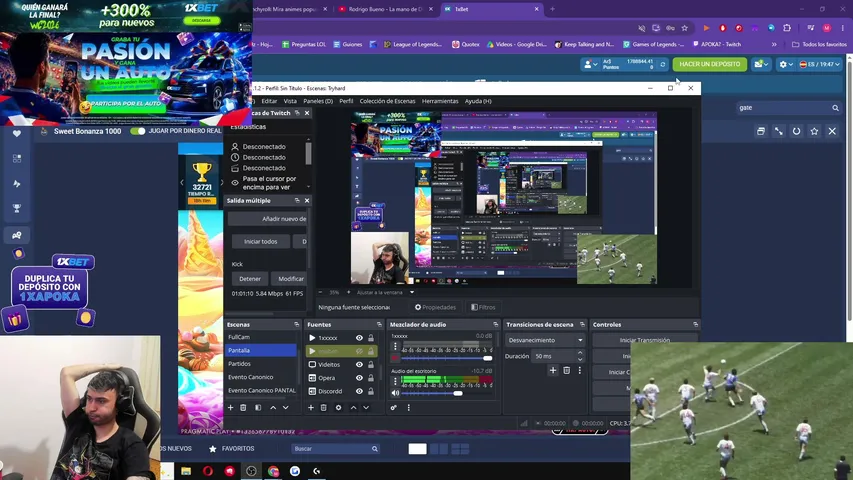
Task: Remove selected source with Fuentes trash icon
Action: 324,408
